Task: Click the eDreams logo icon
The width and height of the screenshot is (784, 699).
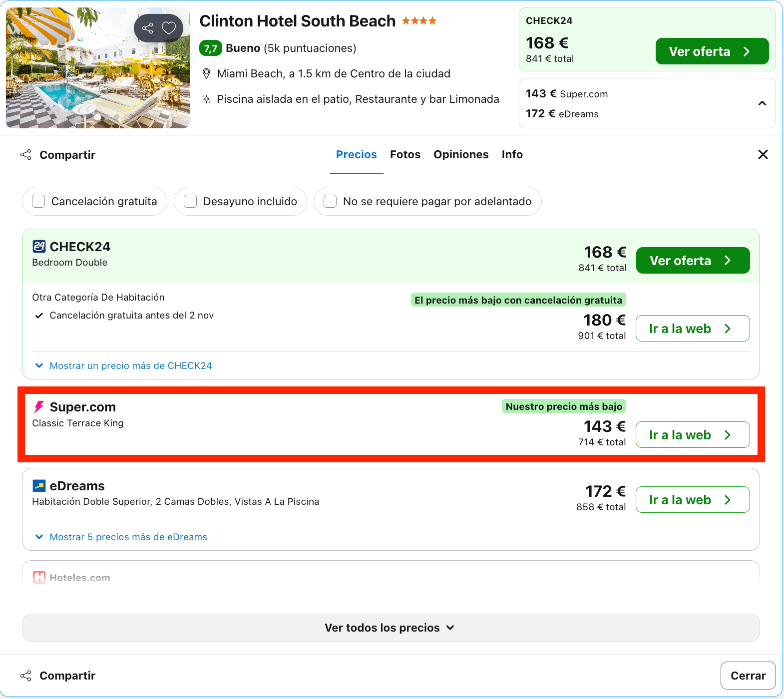Action: pos(39,486)
